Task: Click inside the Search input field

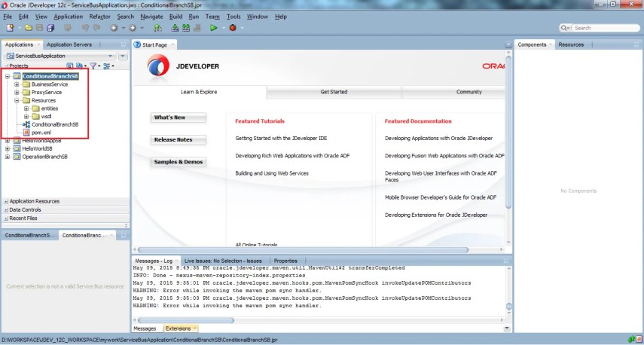Action: coord(606,28)
